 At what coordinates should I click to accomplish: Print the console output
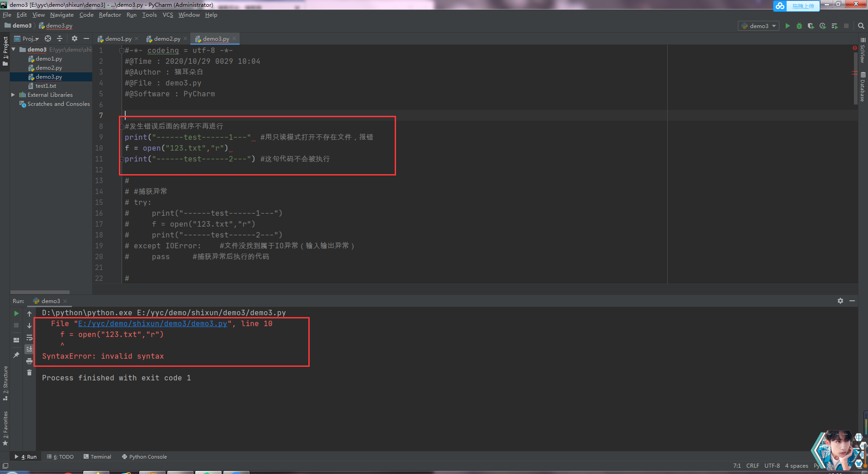click(x=29, y=361)
